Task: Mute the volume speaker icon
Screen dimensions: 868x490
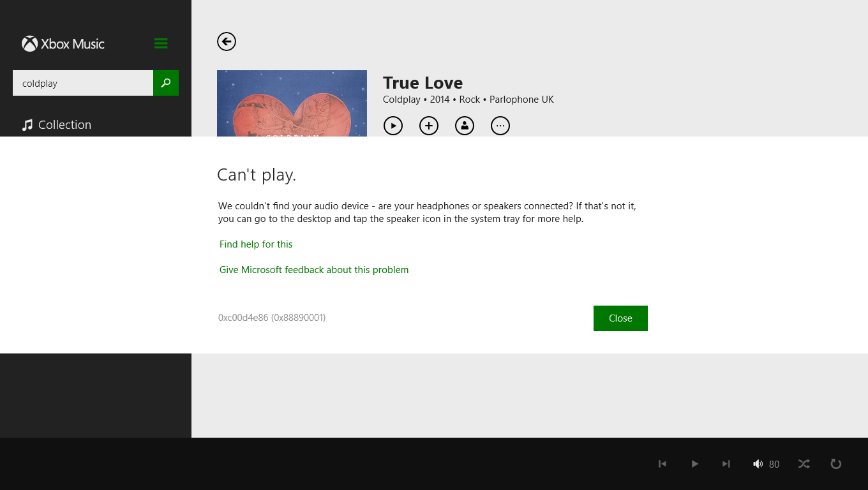Action: tap(758, 464)
